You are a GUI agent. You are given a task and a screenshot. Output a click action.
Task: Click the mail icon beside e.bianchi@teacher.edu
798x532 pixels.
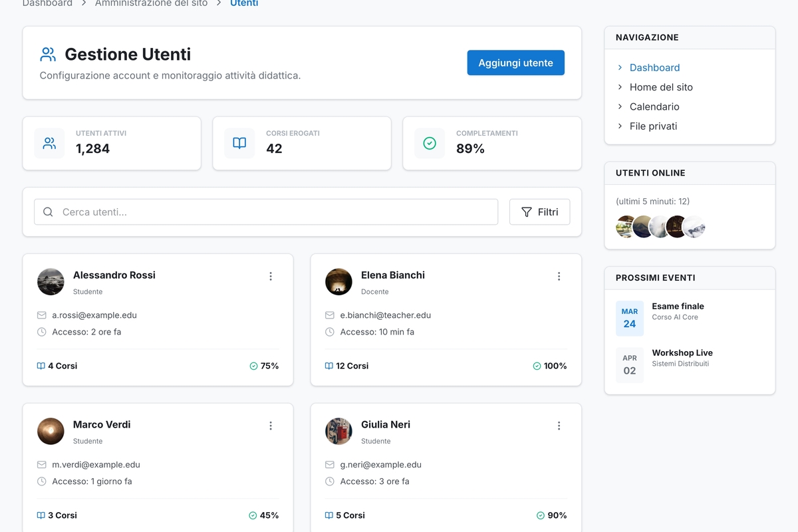pyautogui.click(x=329, y=315)
